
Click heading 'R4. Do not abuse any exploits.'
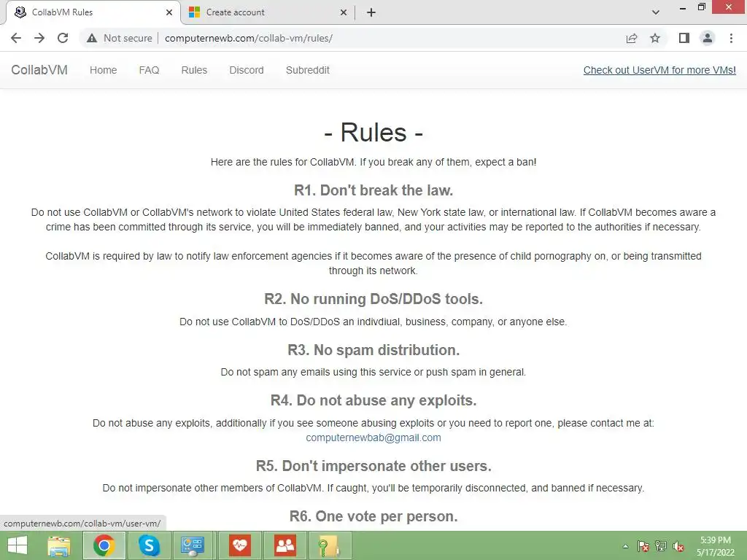[x=373, y=400]
